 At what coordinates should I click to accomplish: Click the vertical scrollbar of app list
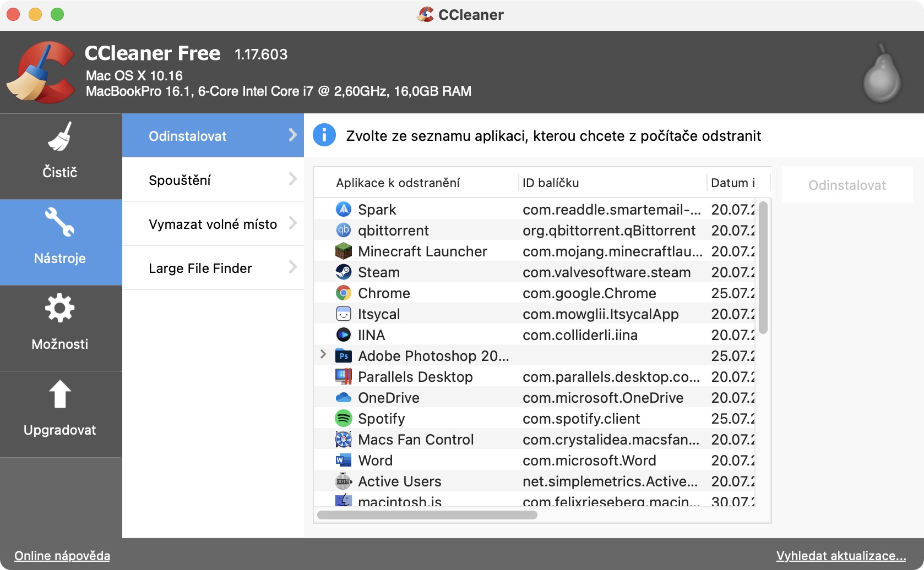point(763,268)
